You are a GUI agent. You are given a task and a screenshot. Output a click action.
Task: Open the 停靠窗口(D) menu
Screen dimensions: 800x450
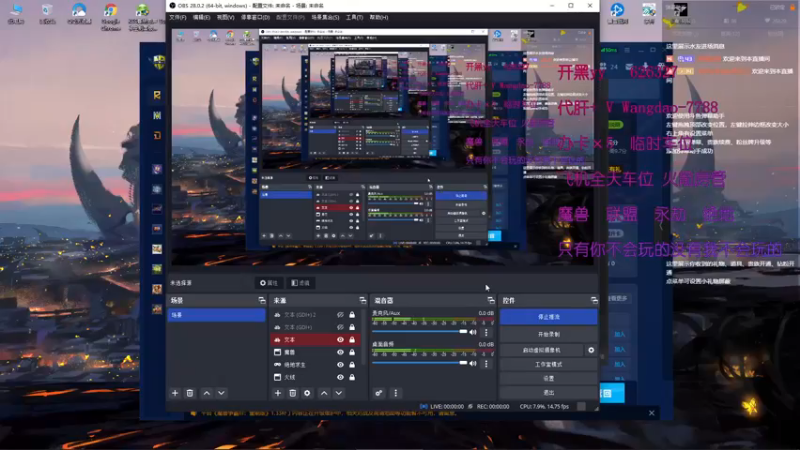coord(255,17)
